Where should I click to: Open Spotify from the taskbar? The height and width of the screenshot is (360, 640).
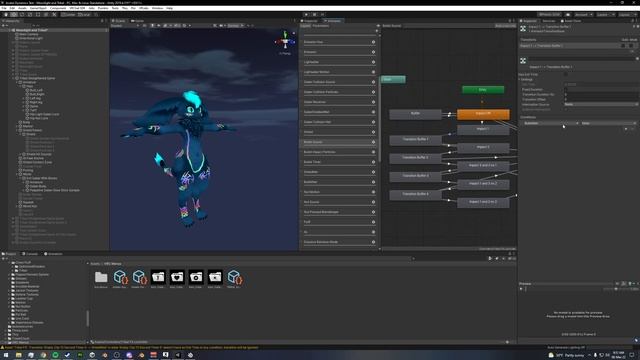tap(55, 355)
